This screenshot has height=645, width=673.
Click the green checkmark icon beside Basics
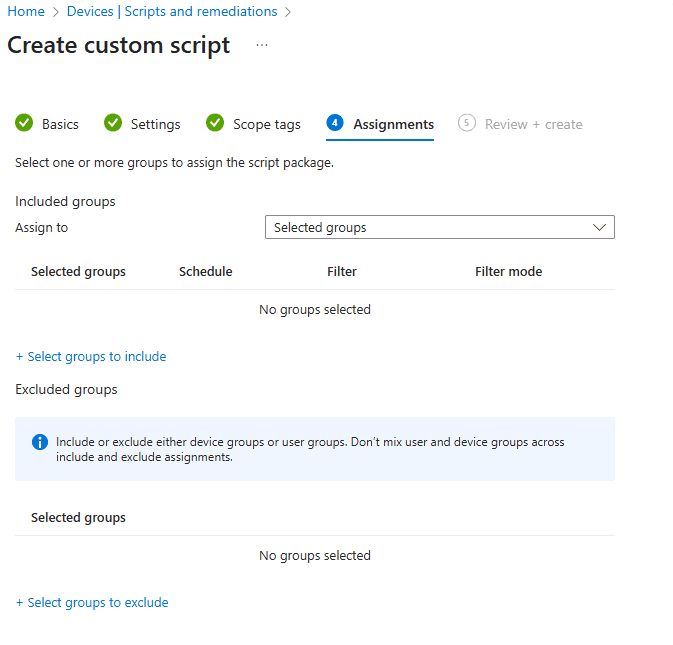tap(24, 123)
